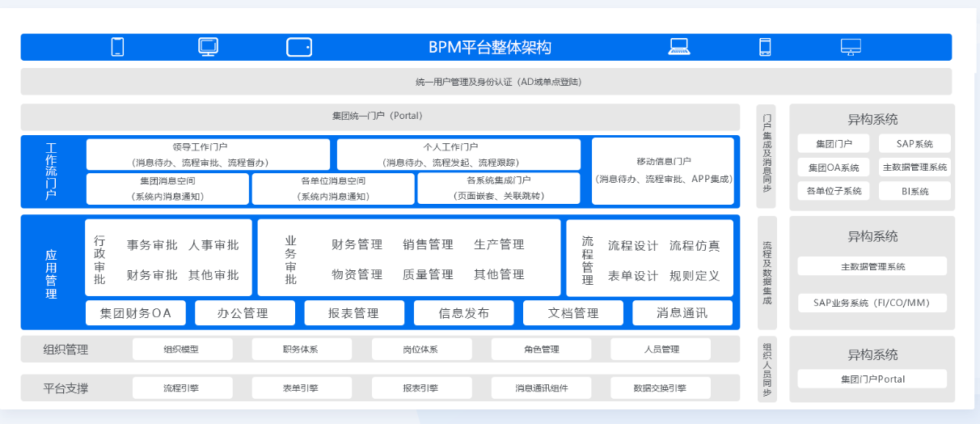This screenshot has height=424, width=980.
Task: Click the smartphone icon beside the laptop
Action: point(765,47)
